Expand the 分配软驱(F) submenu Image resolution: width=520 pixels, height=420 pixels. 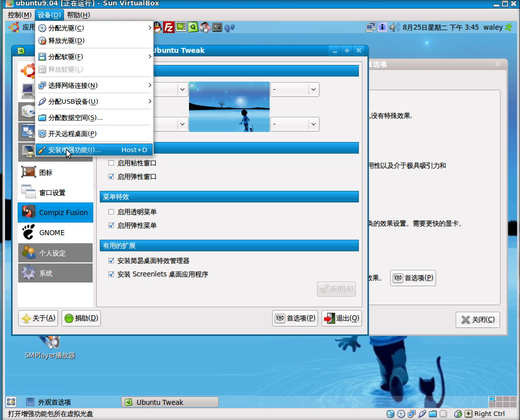pyautogui.click(x=94, y=57)
